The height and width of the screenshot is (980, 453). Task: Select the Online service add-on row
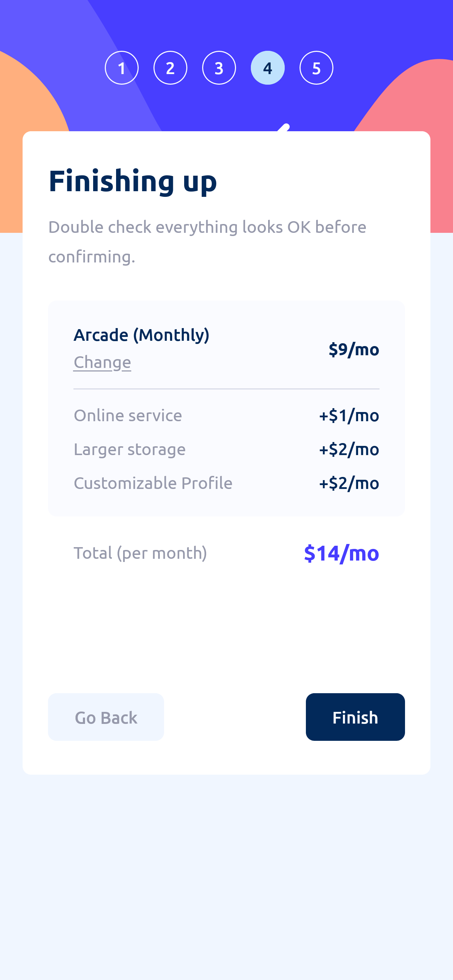click(226, 416)
